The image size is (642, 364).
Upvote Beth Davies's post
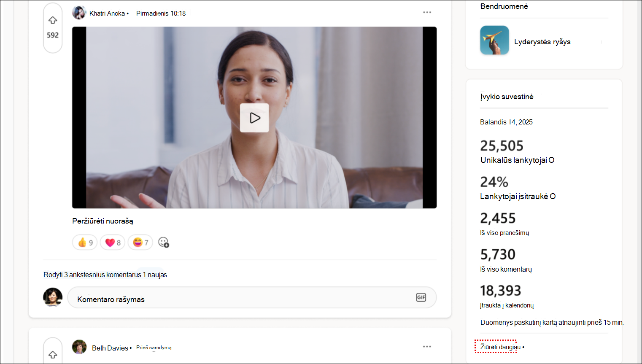click(x=53, y=355)
